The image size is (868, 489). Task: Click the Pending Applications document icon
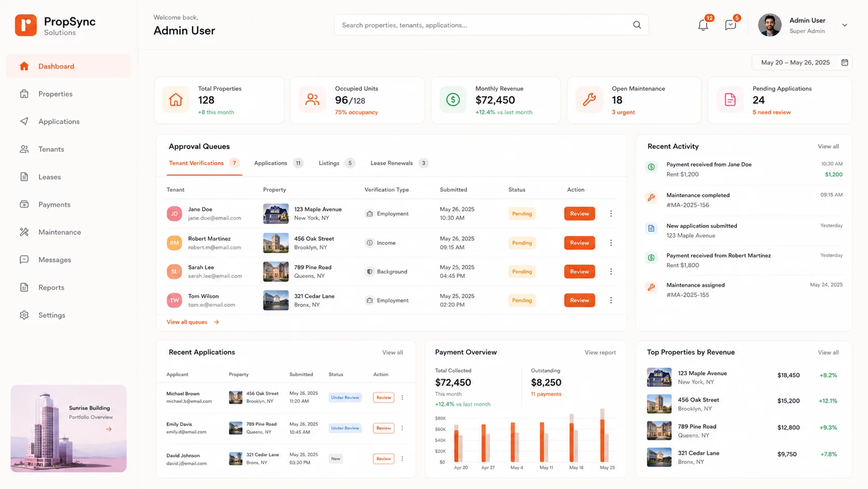coord(730,99)
